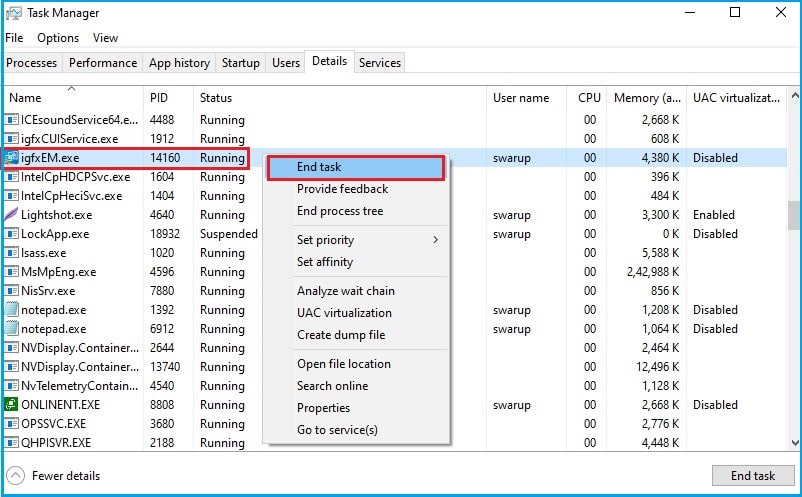Viewport: 802px width, 497px height.
Task: Sort processes by the Name column
Action: click(x=74, y=98)
